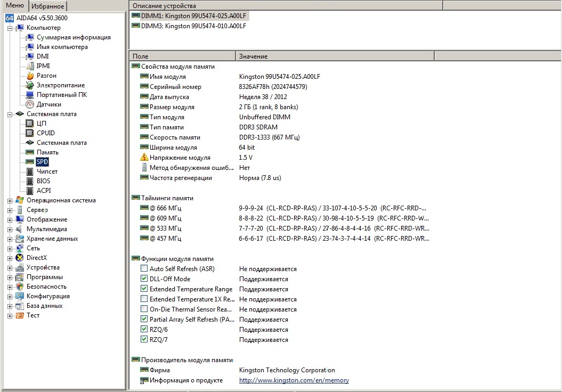Select the ЦП chip icon

(x=30, y=124)
